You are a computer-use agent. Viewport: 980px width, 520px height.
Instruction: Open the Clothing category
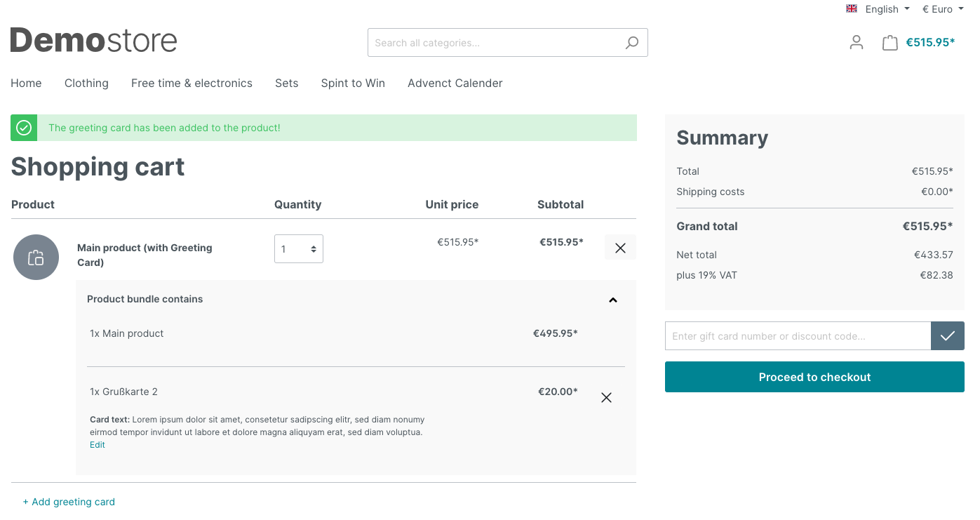(x=86, y=83)
